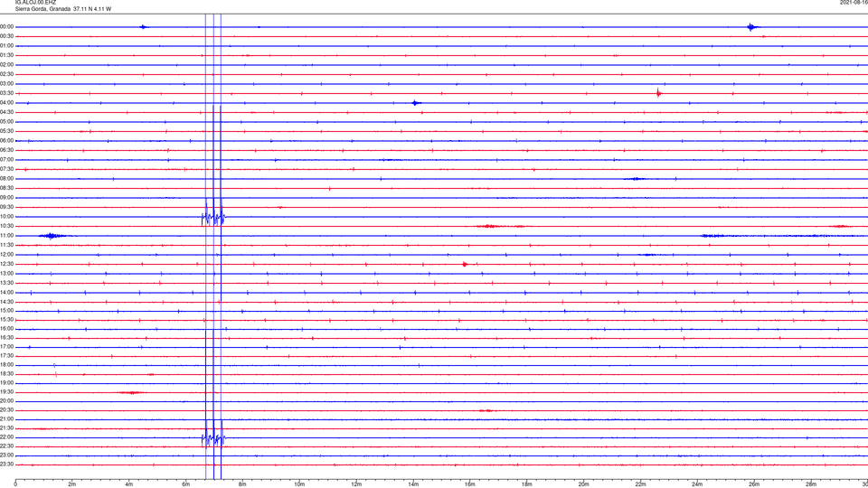Click the calibration pulse burst on the 22:00 trace
The height and width of the screenshot is (488, 868).
coord(213,436)
